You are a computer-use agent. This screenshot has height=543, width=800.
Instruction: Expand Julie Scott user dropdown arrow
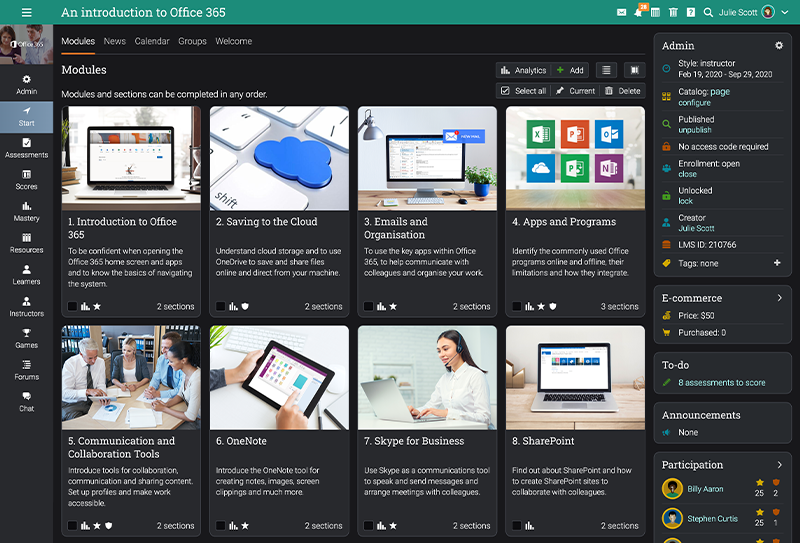tap(785, 12)
